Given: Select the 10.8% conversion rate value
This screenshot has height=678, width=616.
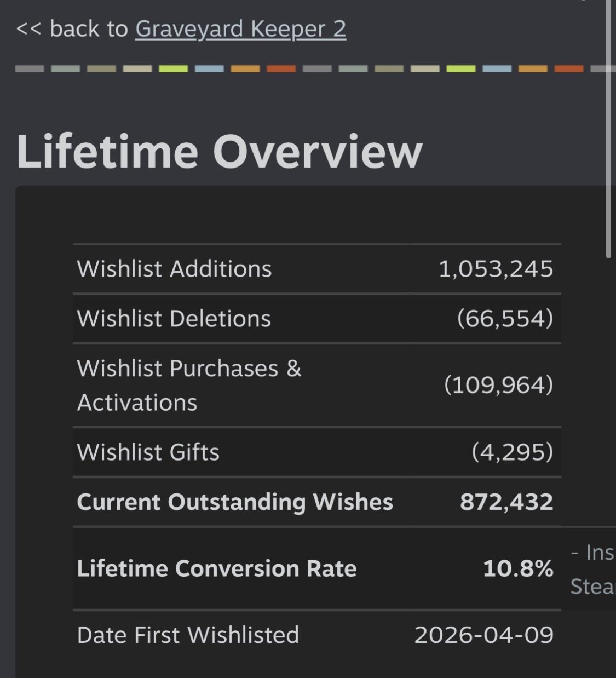Looking at the screenshot, I should click(x=518, y=568).
